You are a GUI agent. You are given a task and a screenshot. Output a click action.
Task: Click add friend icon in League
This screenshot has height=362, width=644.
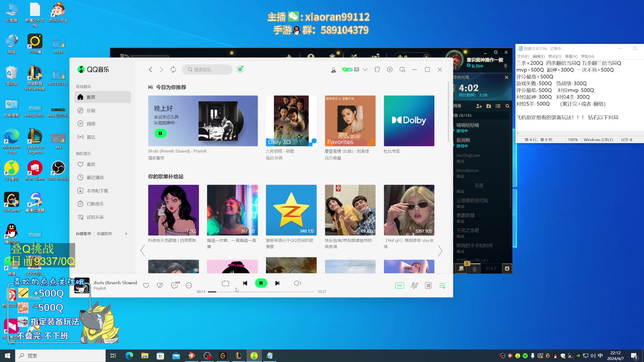[479, 106]
